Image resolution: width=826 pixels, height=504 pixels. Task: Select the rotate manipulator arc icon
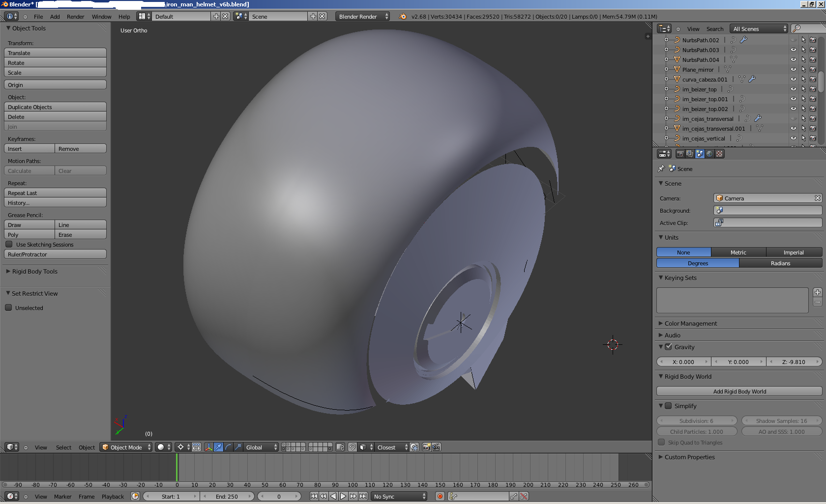(228, 447)
